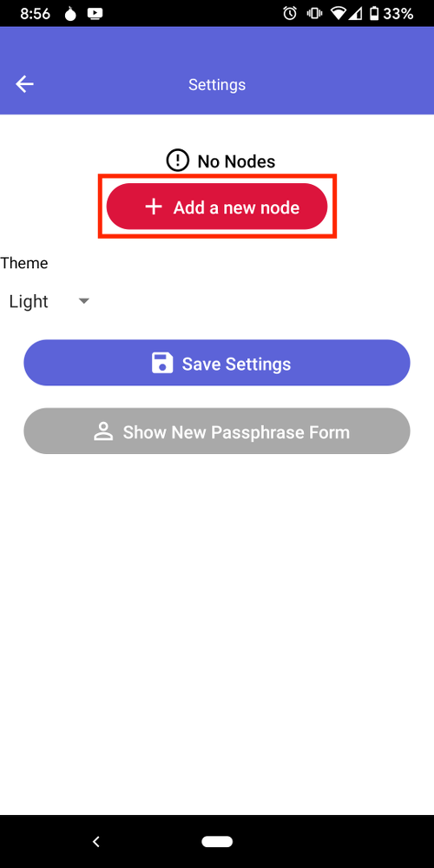Click the Wi-Fi signal status icon
Viewport: 434px width, 868px height.
pyautogui.click(x=337, y=14)
